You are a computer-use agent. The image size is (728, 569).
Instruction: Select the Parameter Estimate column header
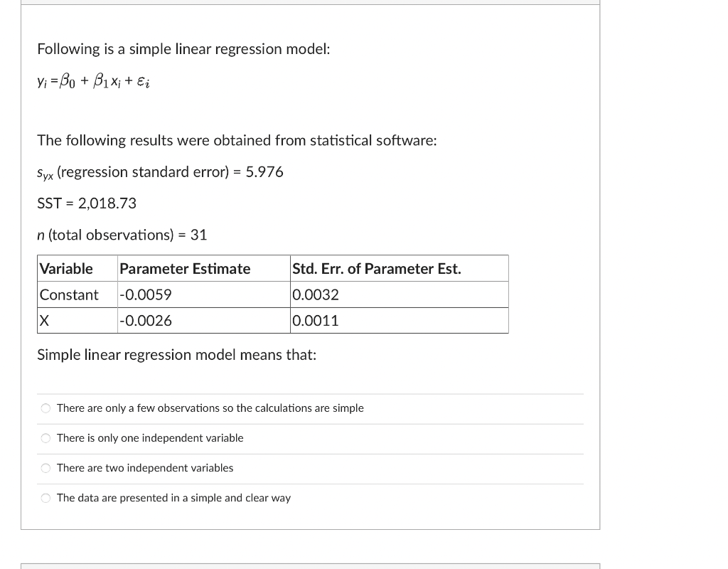point(184,268)
